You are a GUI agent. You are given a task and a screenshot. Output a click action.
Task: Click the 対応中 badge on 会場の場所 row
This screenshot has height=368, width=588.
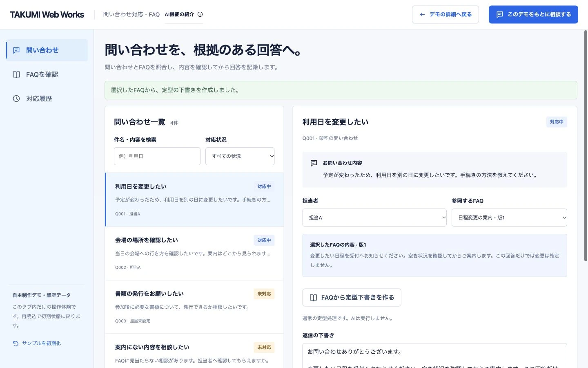(x=264, y=240)
